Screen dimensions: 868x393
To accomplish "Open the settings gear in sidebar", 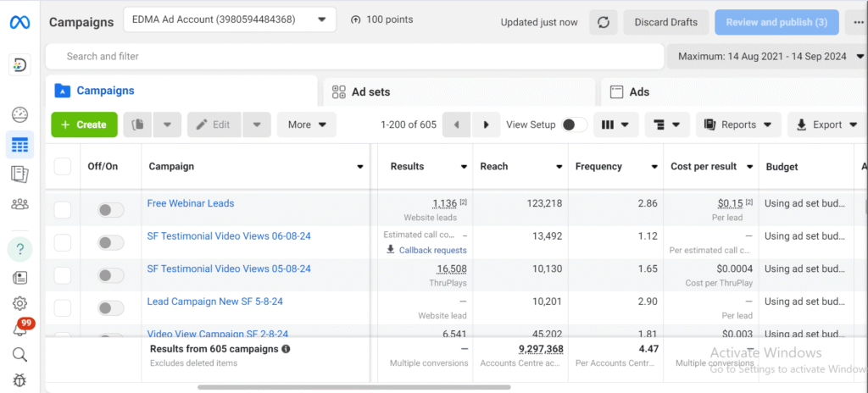I will 19,303.
